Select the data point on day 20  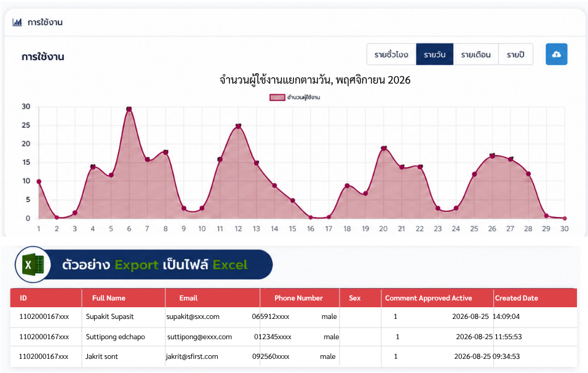point(384,148)
